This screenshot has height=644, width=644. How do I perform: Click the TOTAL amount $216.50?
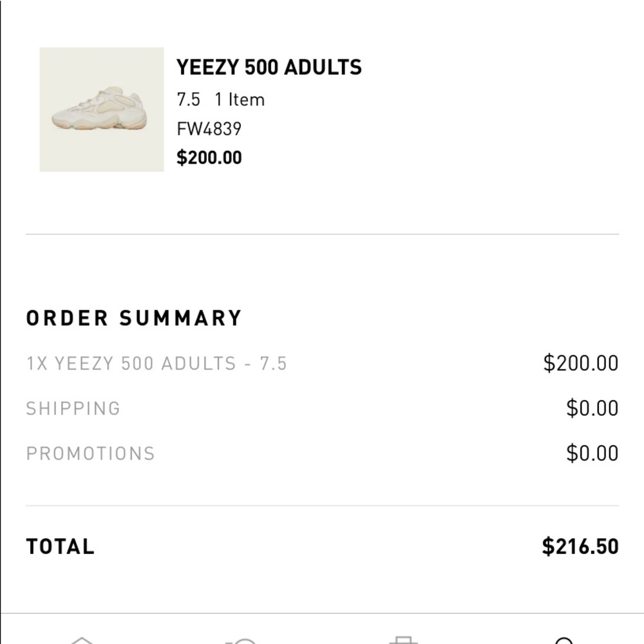click(x=580, y=545)
